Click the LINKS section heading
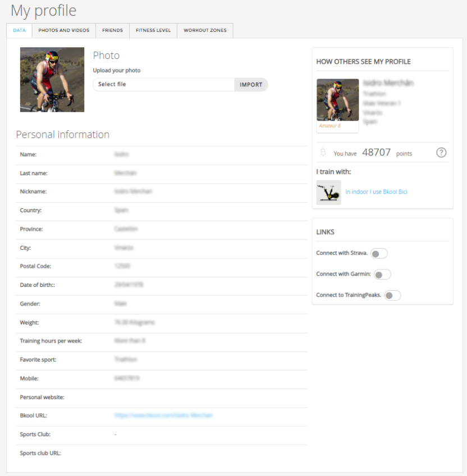Screen dimensions: 467x476 coord(325,232)
